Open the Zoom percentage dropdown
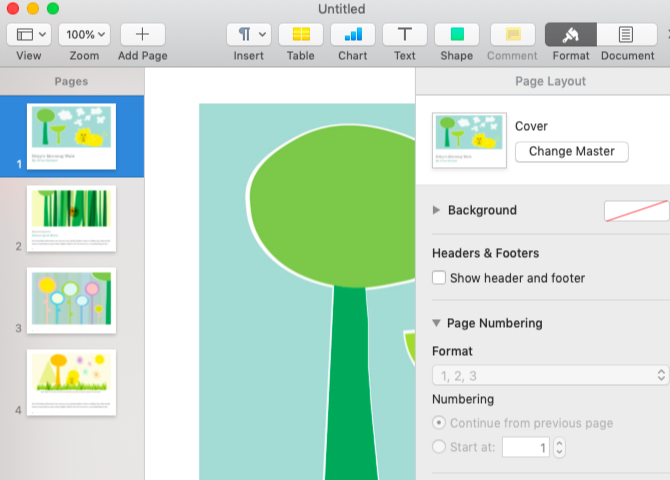Viewport: 670px width, 480px height. [x=84, y=34]
